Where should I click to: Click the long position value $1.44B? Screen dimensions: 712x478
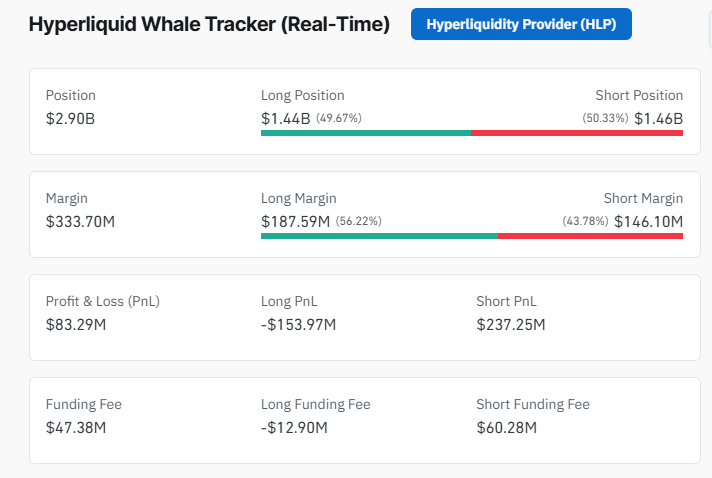point(285,118)
